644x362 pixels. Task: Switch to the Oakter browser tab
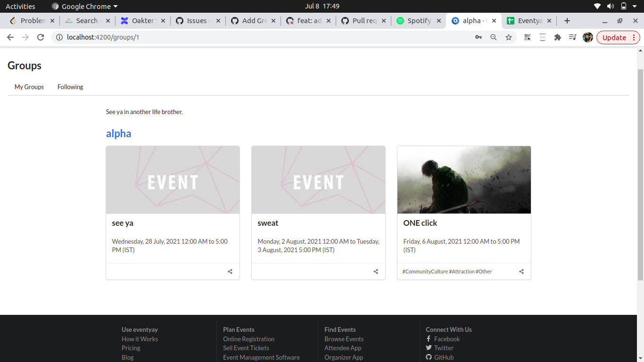(x=143, y=21)
